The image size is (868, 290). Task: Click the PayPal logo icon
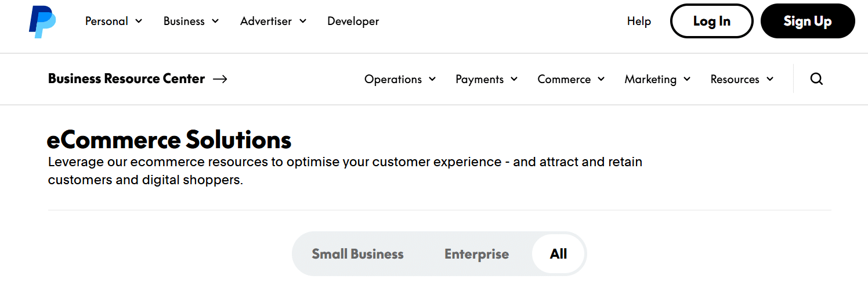42,22
